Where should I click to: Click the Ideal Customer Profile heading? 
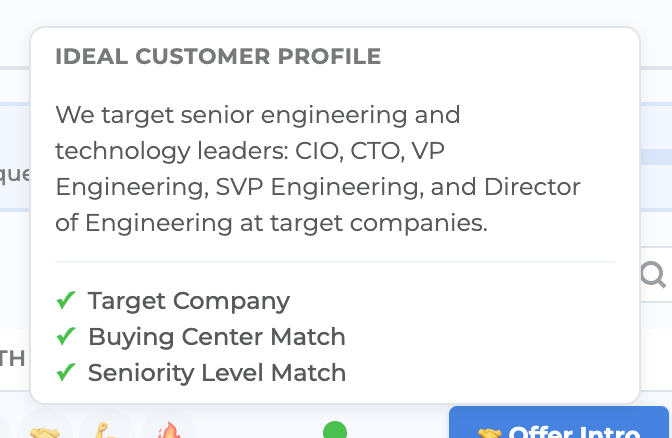click(218, 57)
